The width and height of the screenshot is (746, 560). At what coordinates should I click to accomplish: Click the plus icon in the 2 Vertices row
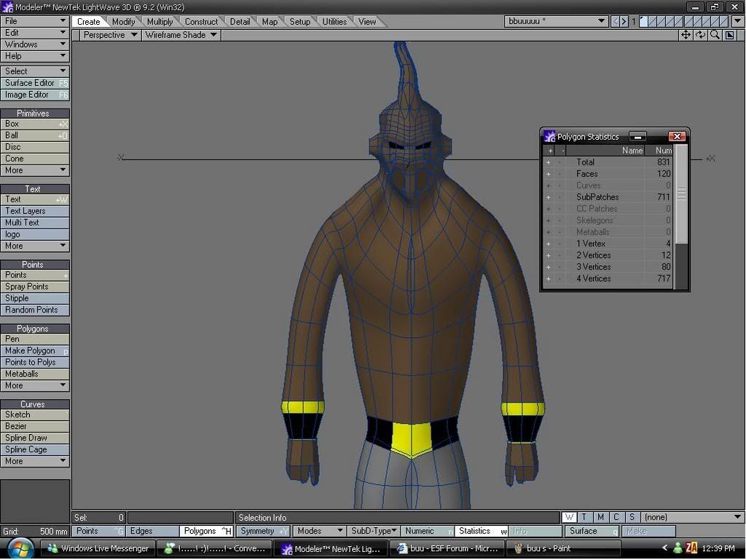tap(548, 256)
